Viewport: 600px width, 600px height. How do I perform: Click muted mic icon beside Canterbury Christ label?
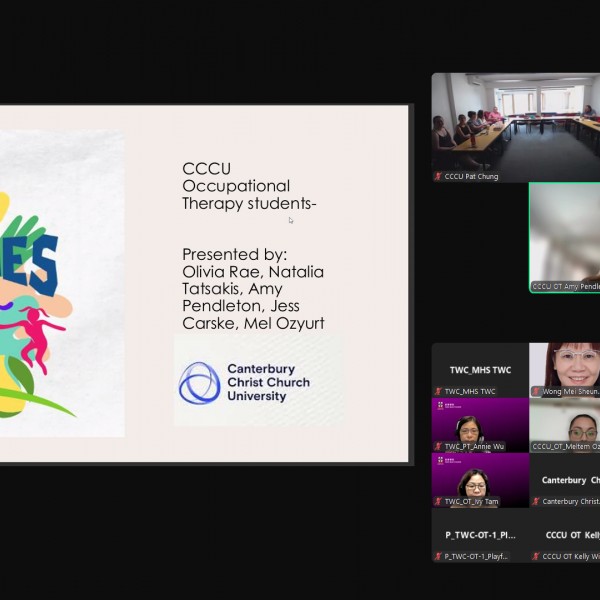pyautogui.click(x=536, y=502)
